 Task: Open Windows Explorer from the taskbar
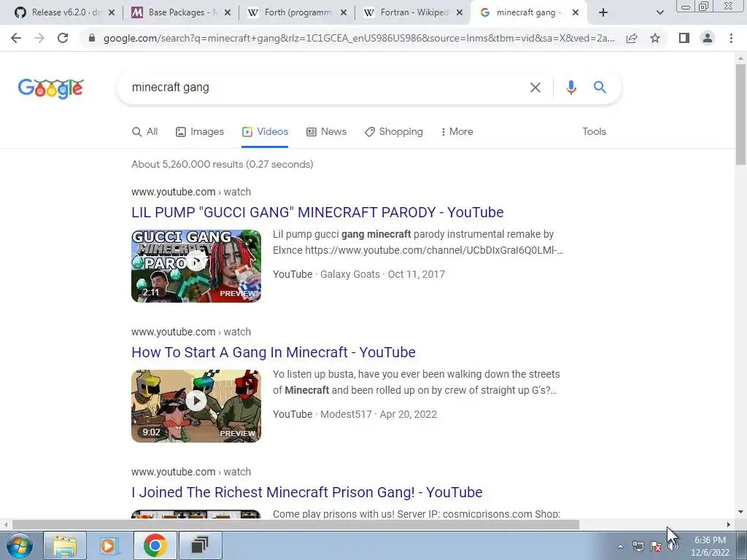pos(65,545)
